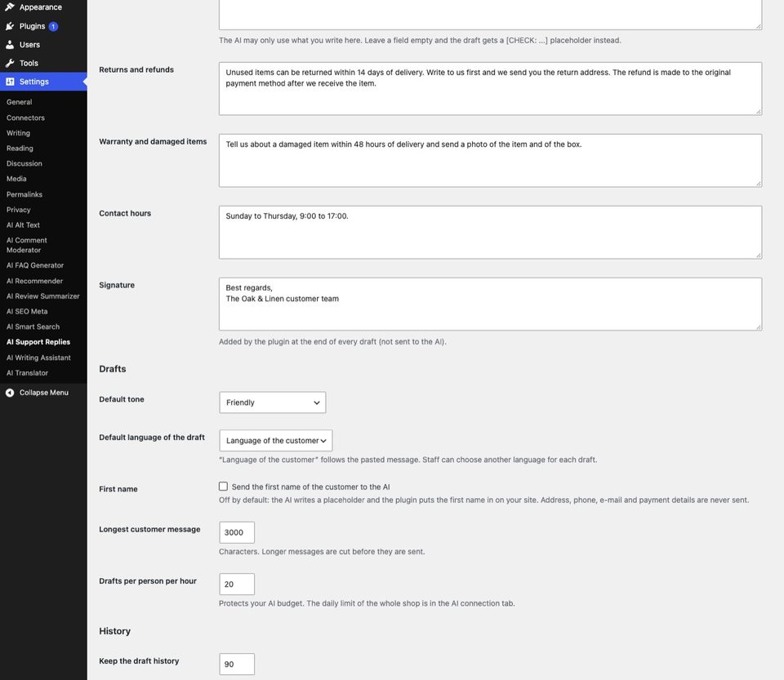Click the Users person icon
Viewport: 784px width, 680px height.
coord(10,44)
